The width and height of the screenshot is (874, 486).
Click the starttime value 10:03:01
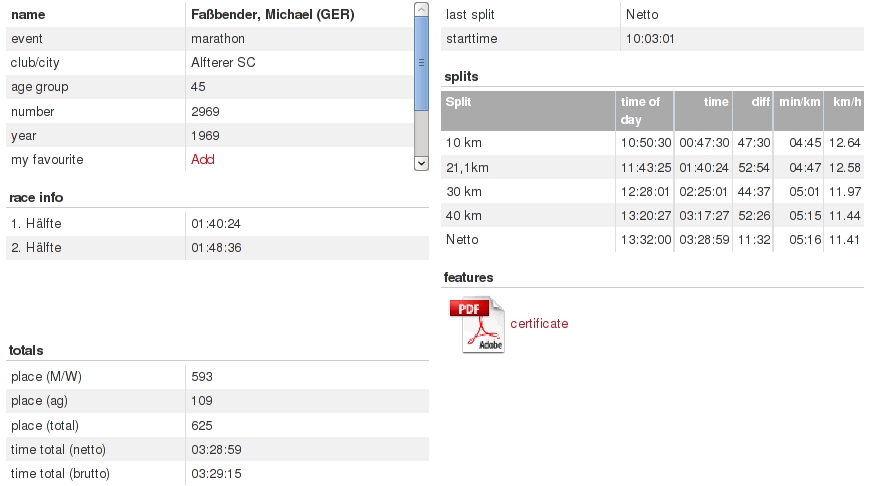pos(650,38)
